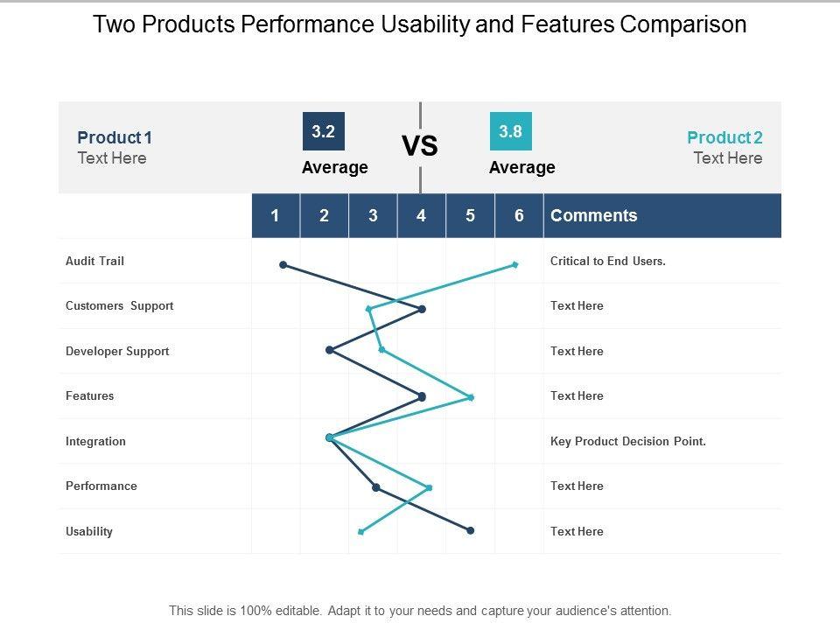Screen dimensions: 840x630
Task: Click the Integration row label
Action: click(x=95, y=441)
